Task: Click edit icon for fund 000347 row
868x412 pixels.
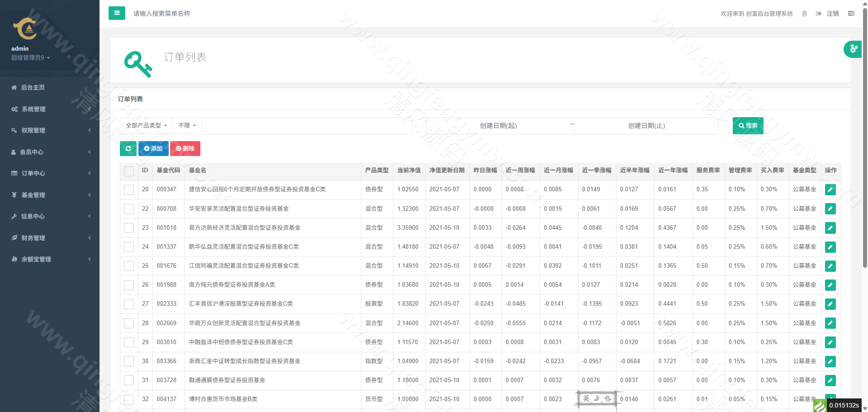Action: pos(830,189)
